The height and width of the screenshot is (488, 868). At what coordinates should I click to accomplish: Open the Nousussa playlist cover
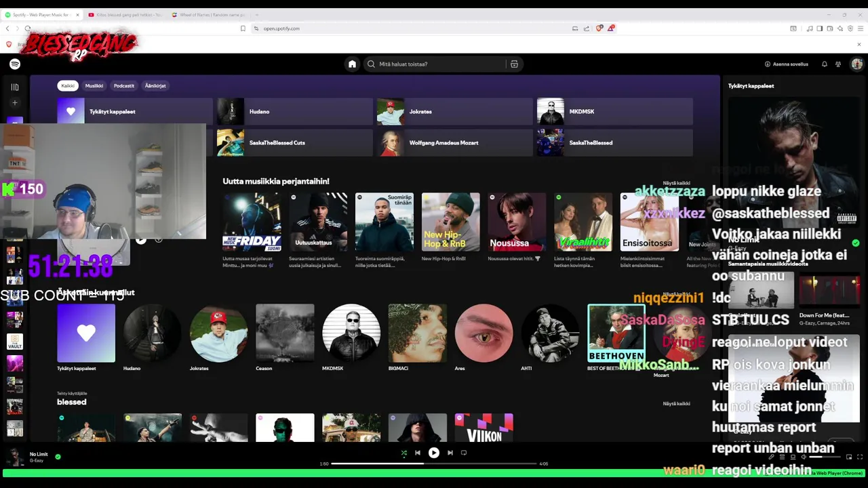click(x=517, y=222)
